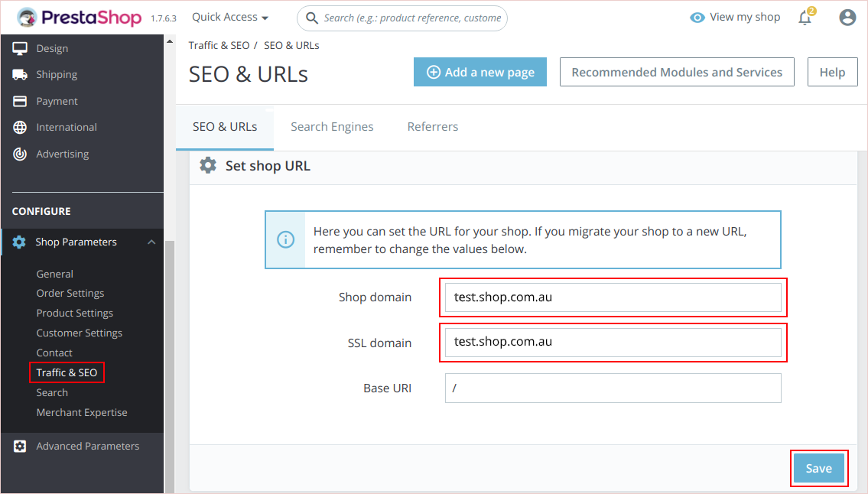Click the sidebar vertical scrollbar thumb
The image size is (868, 494).
click(x=170, y=366)
